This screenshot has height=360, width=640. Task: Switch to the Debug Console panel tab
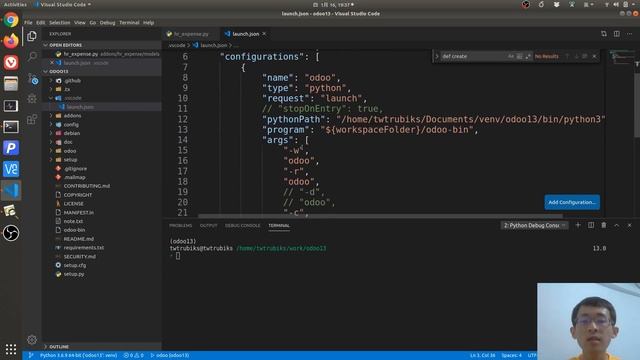click(242, 225)
